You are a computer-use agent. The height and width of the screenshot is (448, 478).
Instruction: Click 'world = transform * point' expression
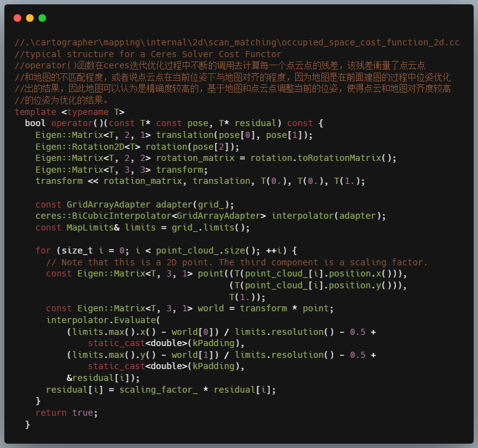tap(265, 308)
